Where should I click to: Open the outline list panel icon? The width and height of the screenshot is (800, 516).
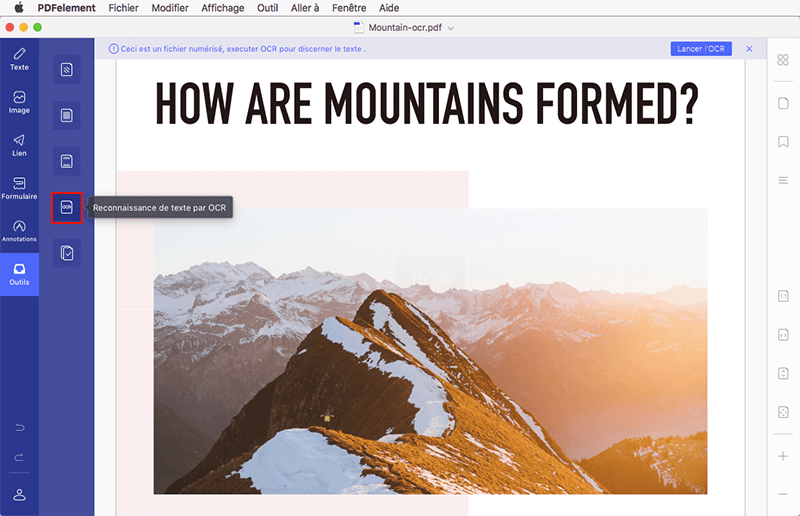tap(783, 180)
